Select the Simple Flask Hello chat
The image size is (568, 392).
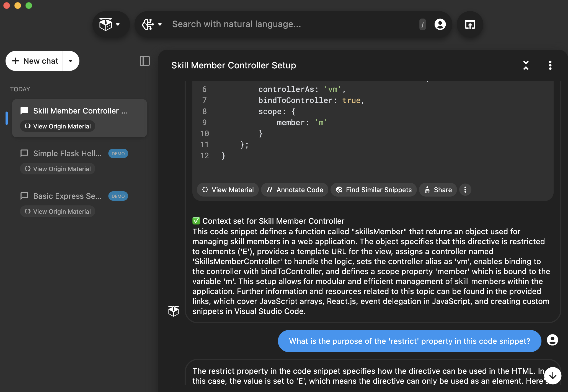coord(67,153)
